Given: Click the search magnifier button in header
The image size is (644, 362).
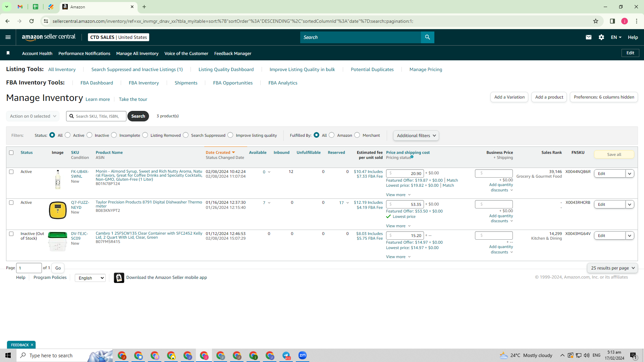Looking at the screenshot, I should click(x=427, y=37).
